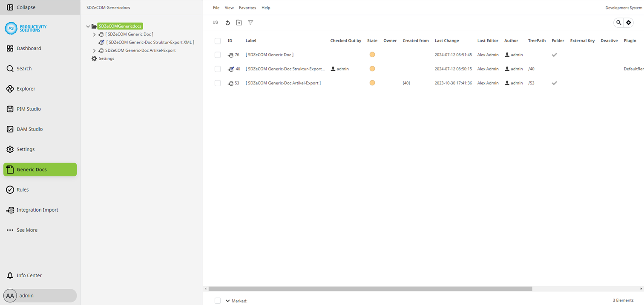The image size is (644, 305).
Task: Click the admin user account at bottom left
Action: [x=26, y=296]
